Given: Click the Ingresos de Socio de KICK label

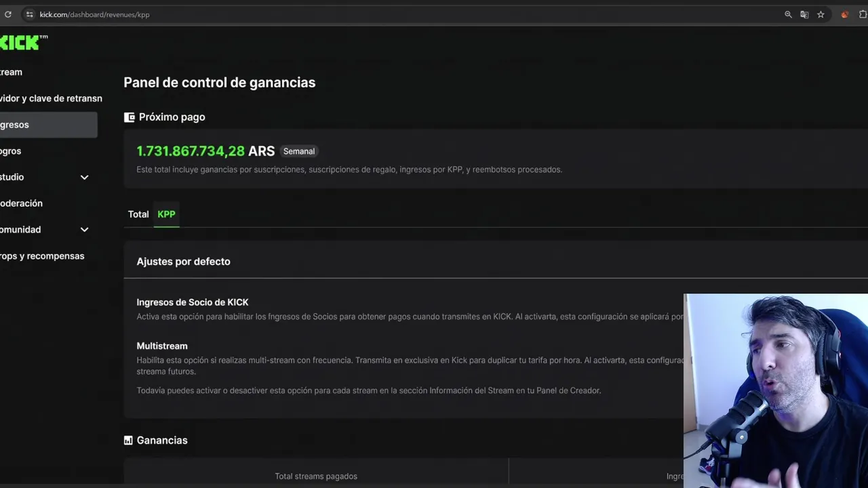Looking at the screenshot, I should [x=193, y=302].
